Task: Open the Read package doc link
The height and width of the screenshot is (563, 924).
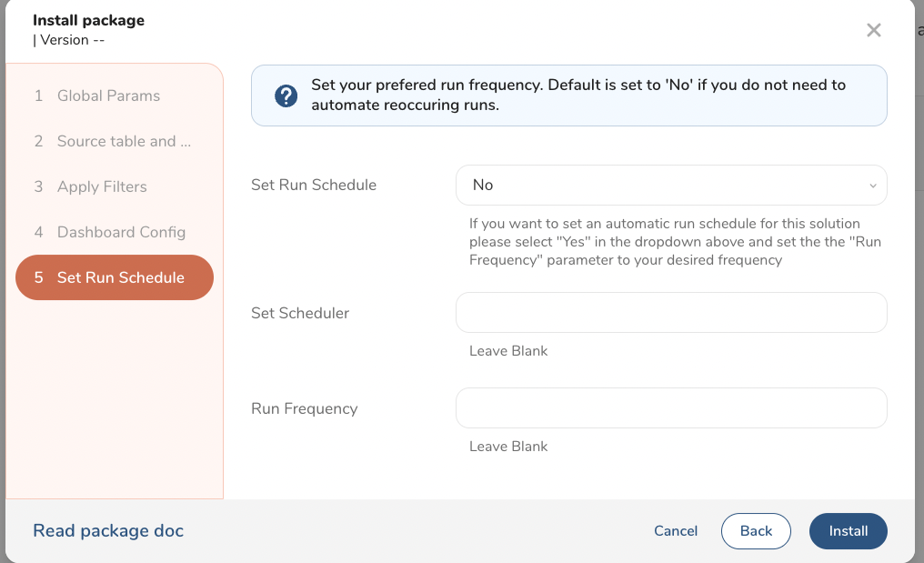Action: (x=108, y=531)
